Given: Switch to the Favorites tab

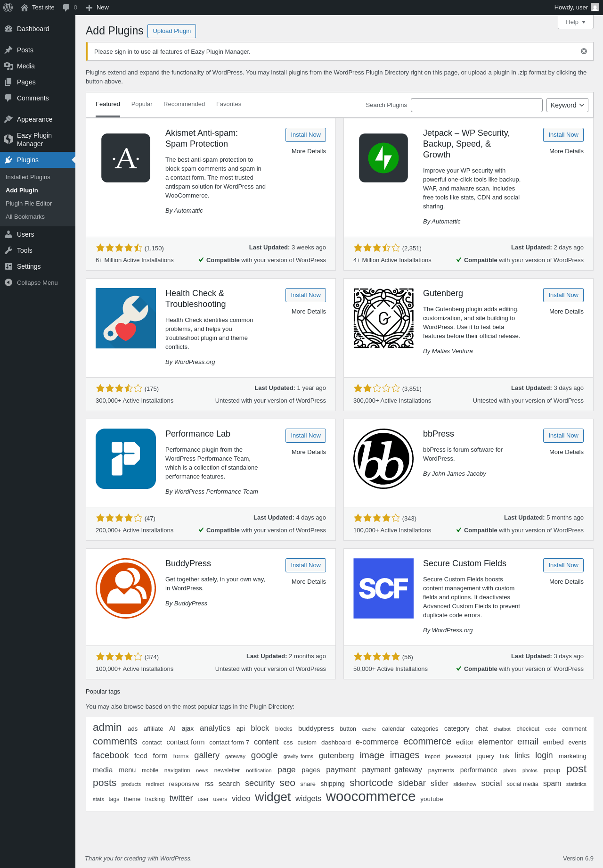Looking at the screenshot, I should click(228, 104).
